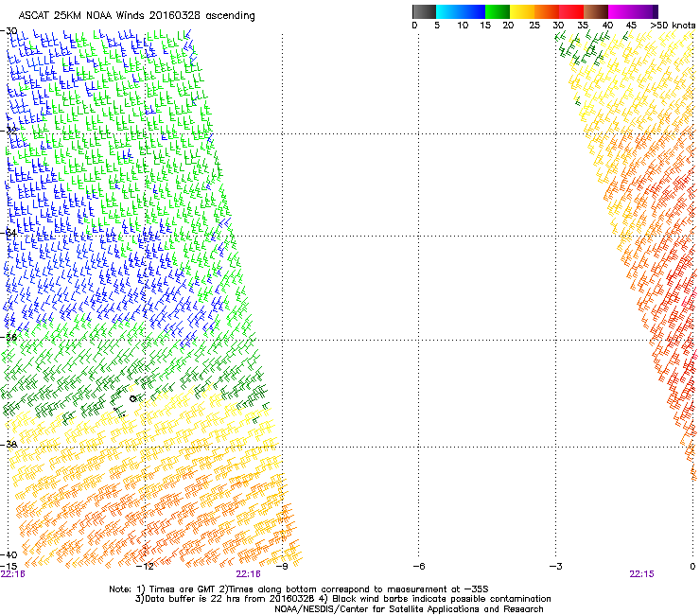Click the colorbar label '5'
Viewport: 700px width, 615px height.
pos(437,26)
